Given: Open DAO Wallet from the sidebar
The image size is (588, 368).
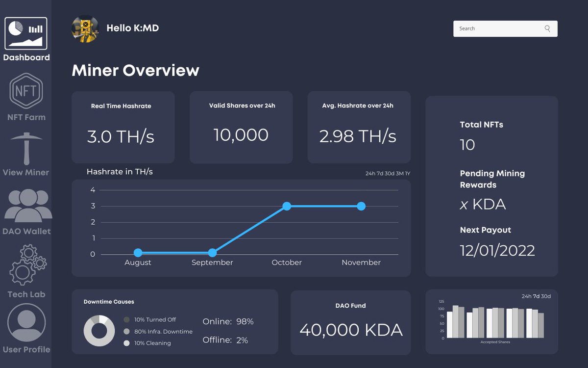Looking at the screenshot, I should (26, 204).
